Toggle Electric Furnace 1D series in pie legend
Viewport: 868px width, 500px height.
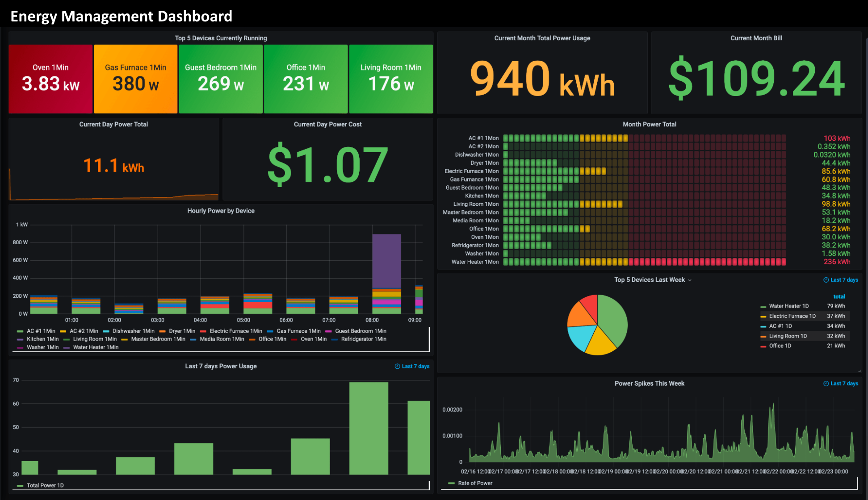(792, 316)
